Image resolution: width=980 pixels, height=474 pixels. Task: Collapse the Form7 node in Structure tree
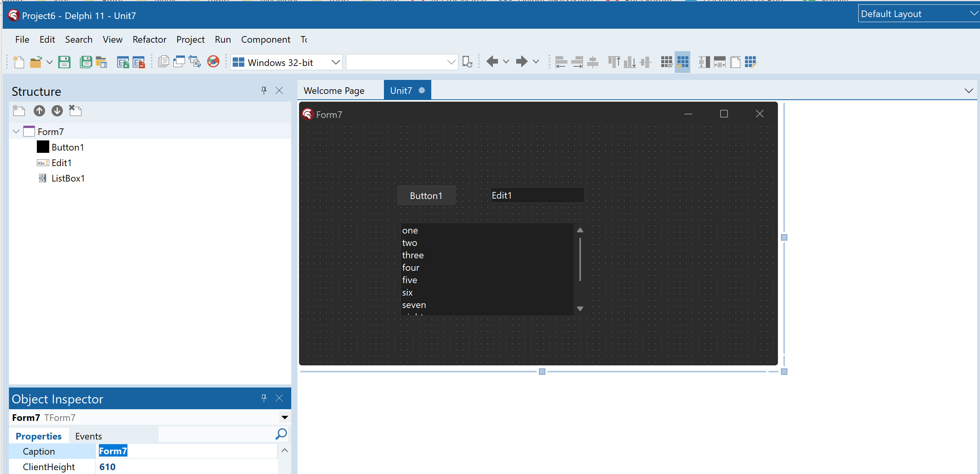click(16, 131)
